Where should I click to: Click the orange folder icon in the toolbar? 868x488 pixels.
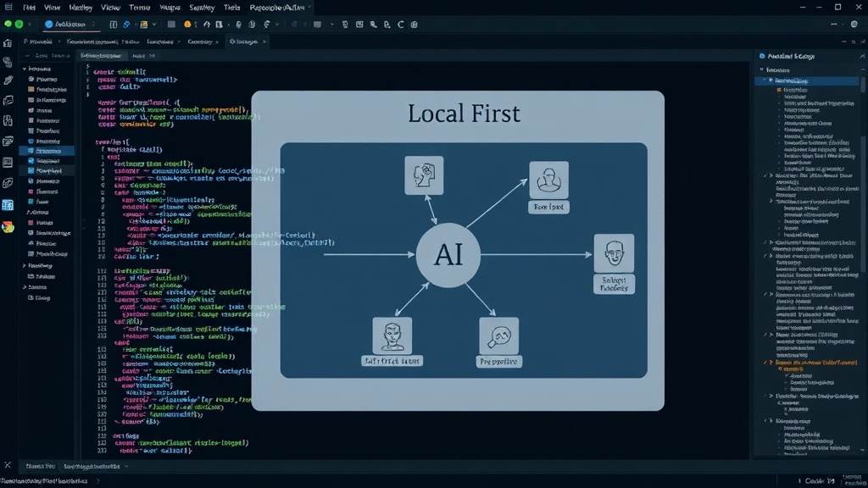coord(144,25)
